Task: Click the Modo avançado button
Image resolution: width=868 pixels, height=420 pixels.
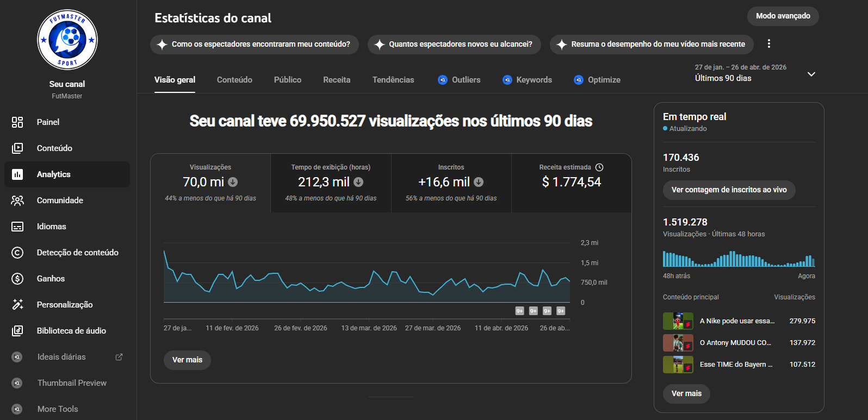Action: pyautogui.click(x=783, y=16)
